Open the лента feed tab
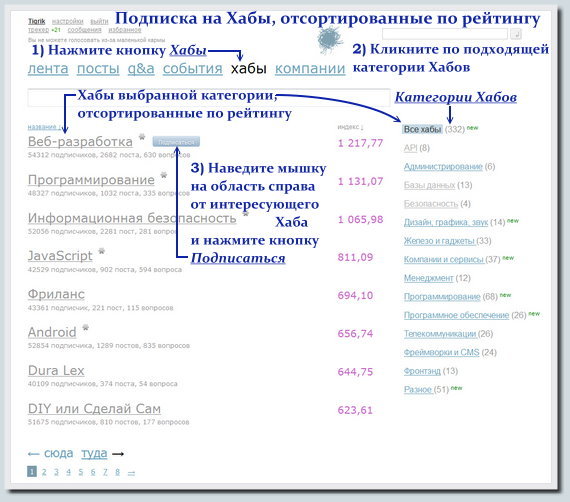The image size is (570, 502). (x=48, y=68)
